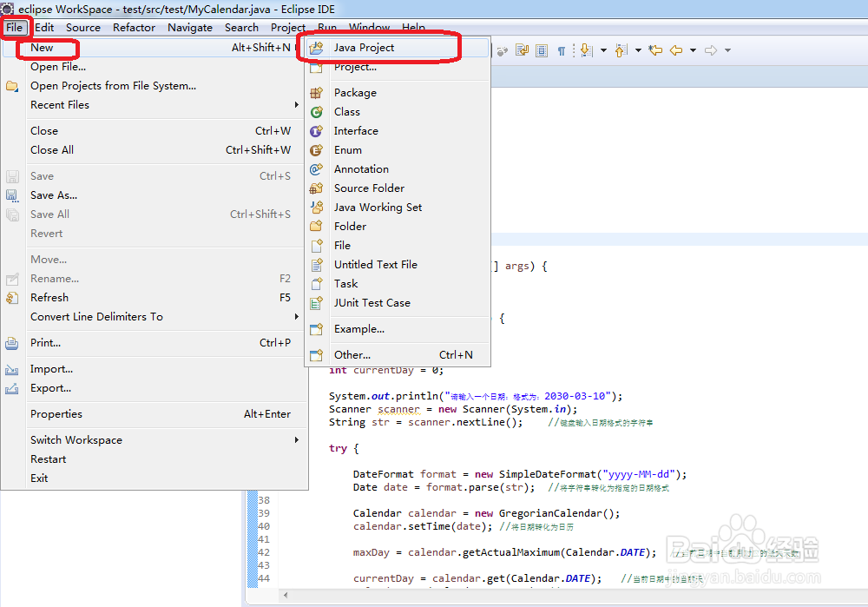The height and width of the screenshot is (607, 868).
Task: Click the Print printer icon
Action: (x=11, y=343)
